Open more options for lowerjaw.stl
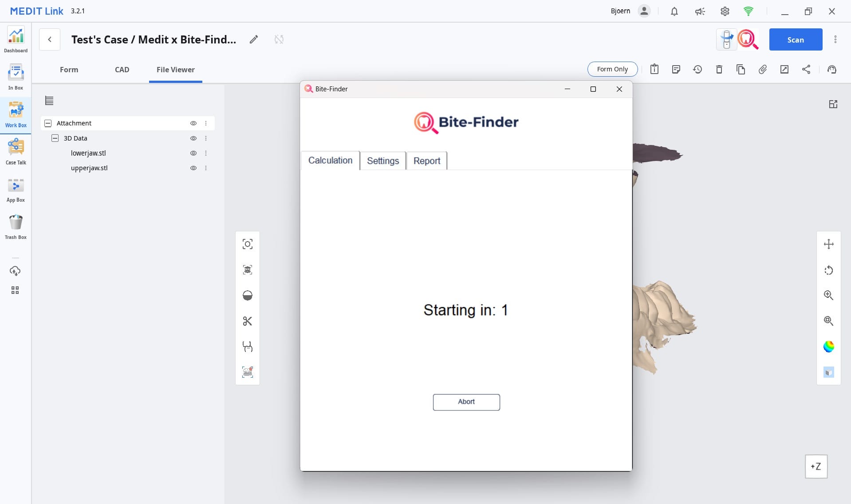This screenshot has width=851, height=504. pyautogui.click(x=206, y=153)
